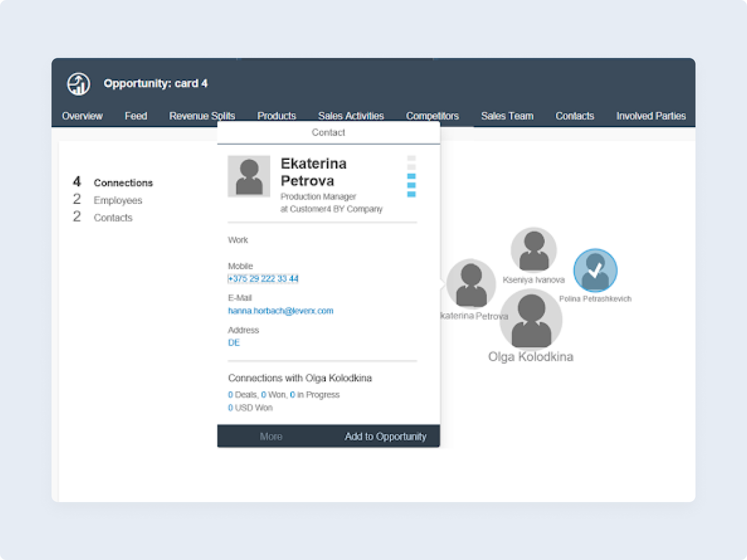The height and width of the screenshot is (560, 747).
Task: Click Add to Opportunity button
Action: click(385, 437)
